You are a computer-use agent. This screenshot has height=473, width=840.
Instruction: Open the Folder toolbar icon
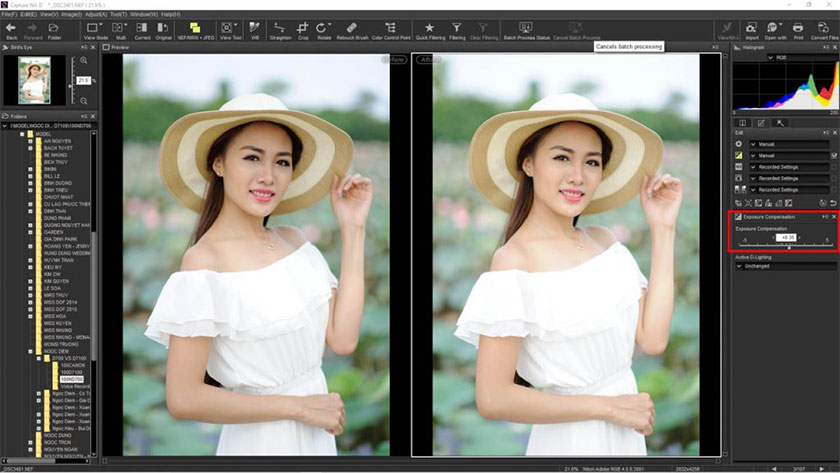(54, 28)
